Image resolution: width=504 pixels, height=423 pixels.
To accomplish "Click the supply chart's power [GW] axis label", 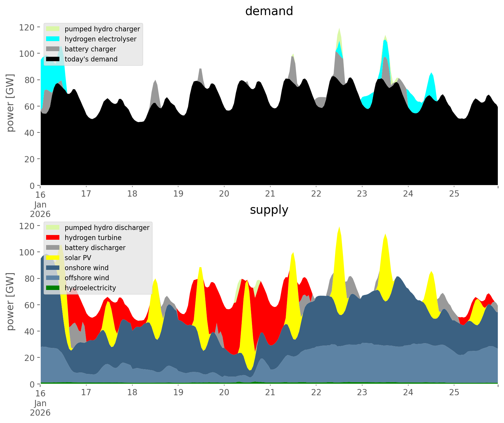I will coord(10,302).
